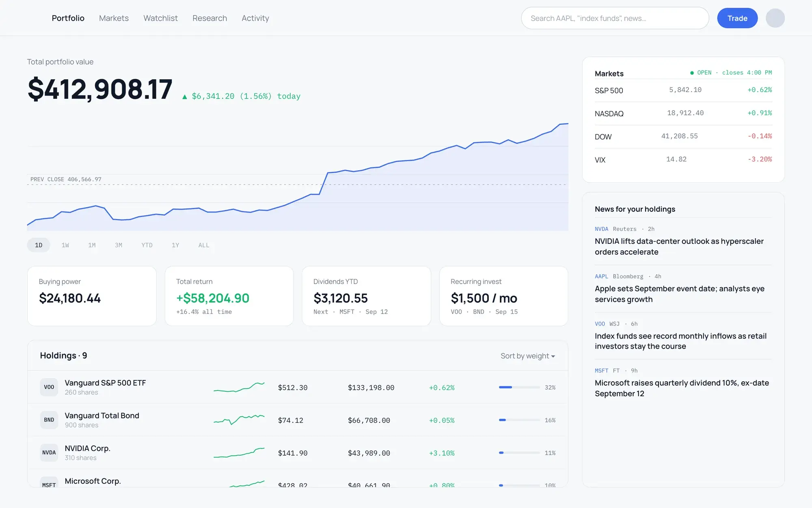Select the S&P 500 market row
Image resolution: width=812 pixels, height=508 pixels.
pos(683,90)
